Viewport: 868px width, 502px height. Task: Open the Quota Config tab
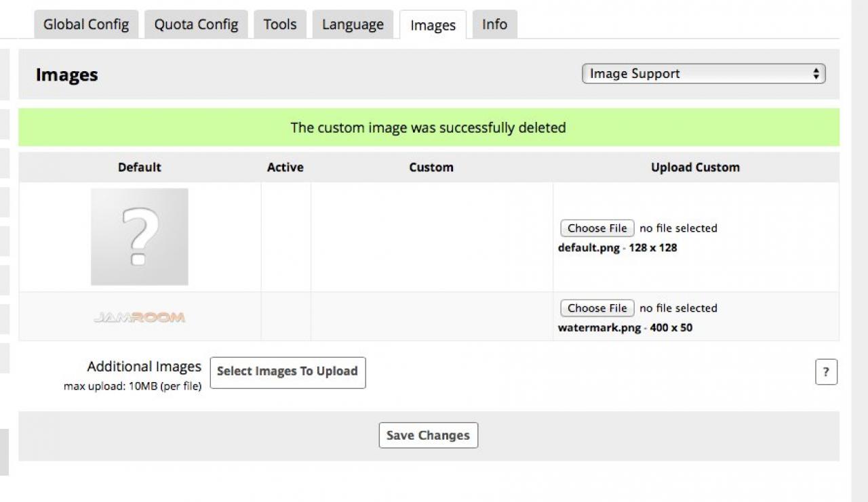click(x=196, y=24)
